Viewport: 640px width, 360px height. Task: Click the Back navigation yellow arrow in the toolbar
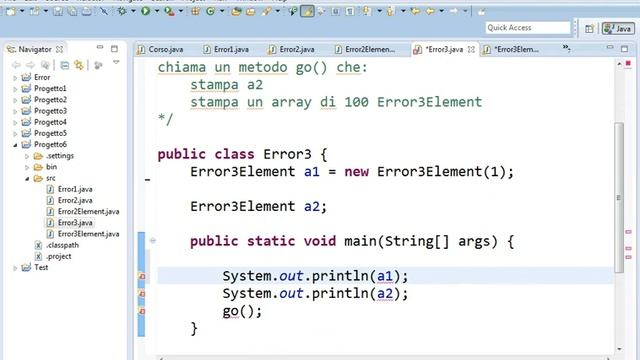430,11
